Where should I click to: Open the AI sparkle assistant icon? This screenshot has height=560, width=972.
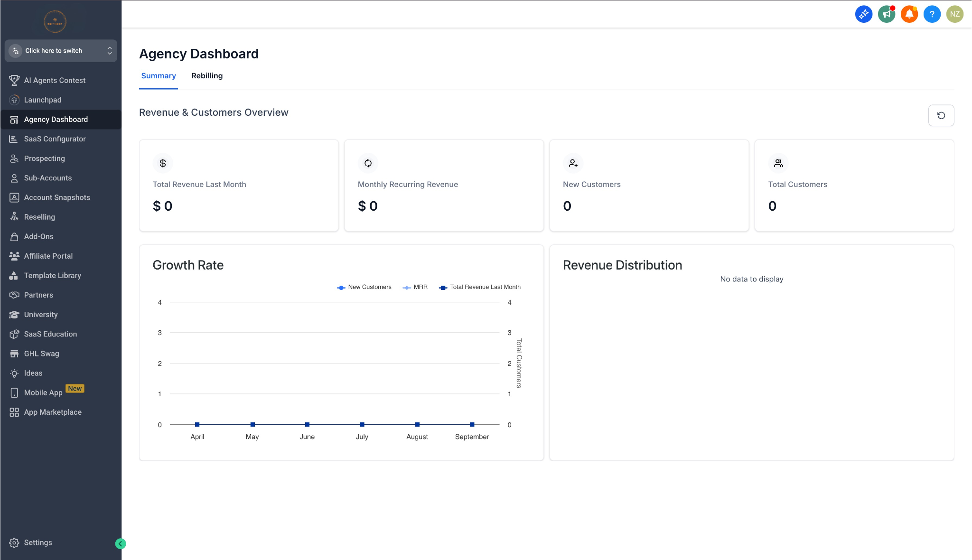coord(863,14)
